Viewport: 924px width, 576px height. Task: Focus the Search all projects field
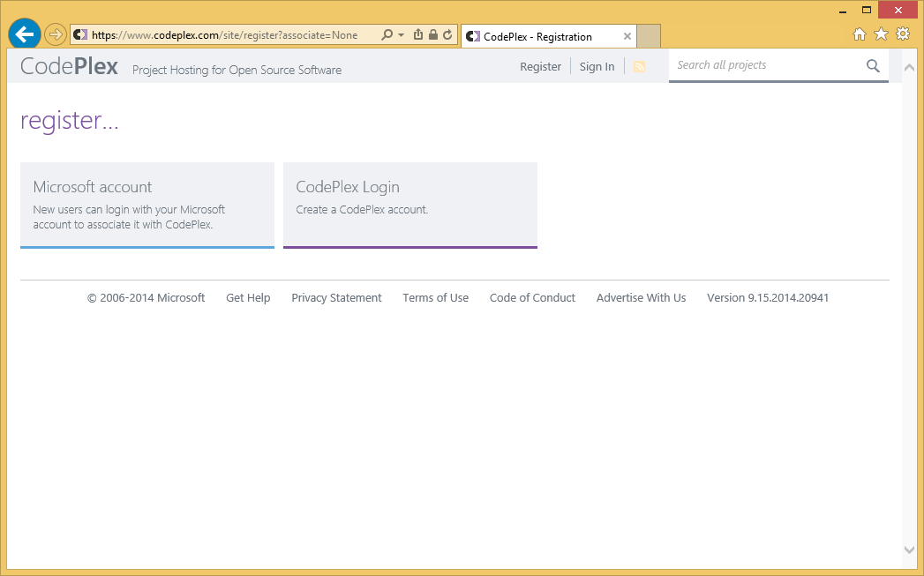point(767,64)
